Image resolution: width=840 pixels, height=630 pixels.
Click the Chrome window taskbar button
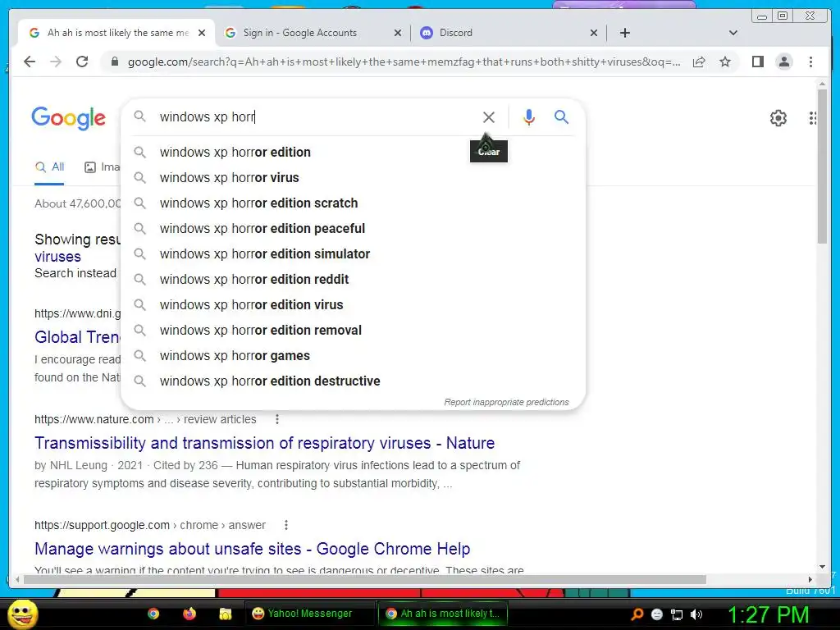pyautogui.click(x=442, y=614)
